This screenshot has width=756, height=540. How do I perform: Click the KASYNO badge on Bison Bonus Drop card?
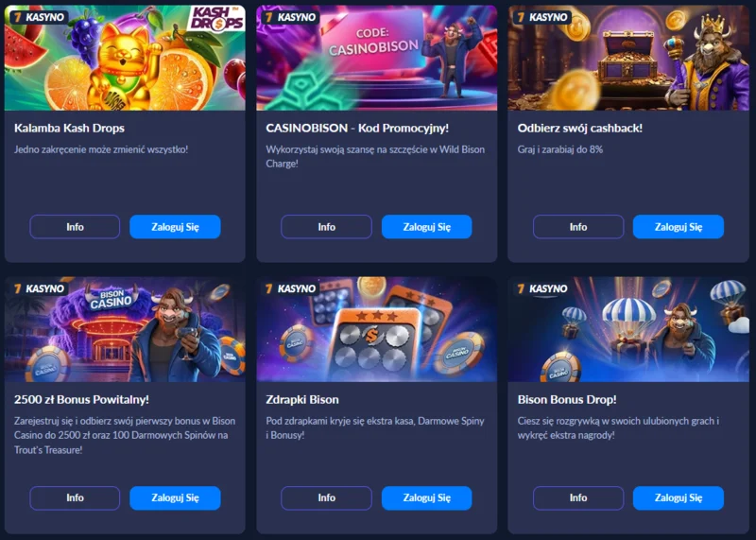(542, 288)
